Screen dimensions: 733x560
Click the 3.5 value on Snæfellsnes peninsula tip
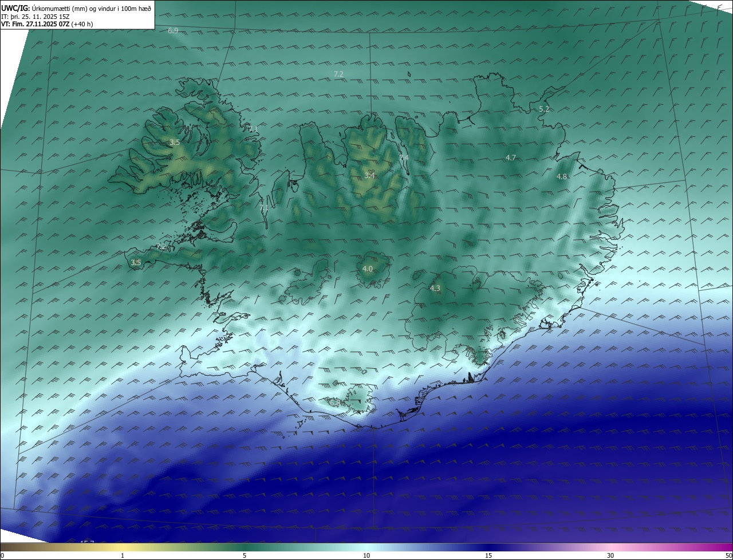pyautogui.click(x=136, y=262)
